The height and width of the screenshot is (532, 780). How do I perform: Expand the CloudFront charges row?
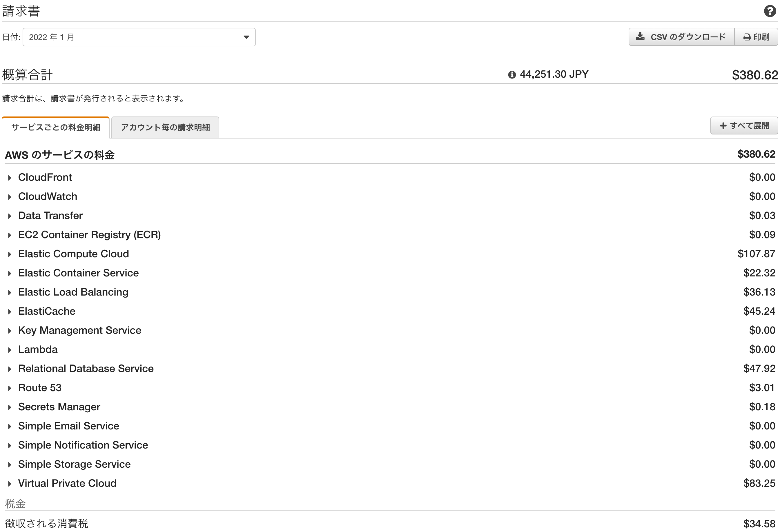point(10,178)
